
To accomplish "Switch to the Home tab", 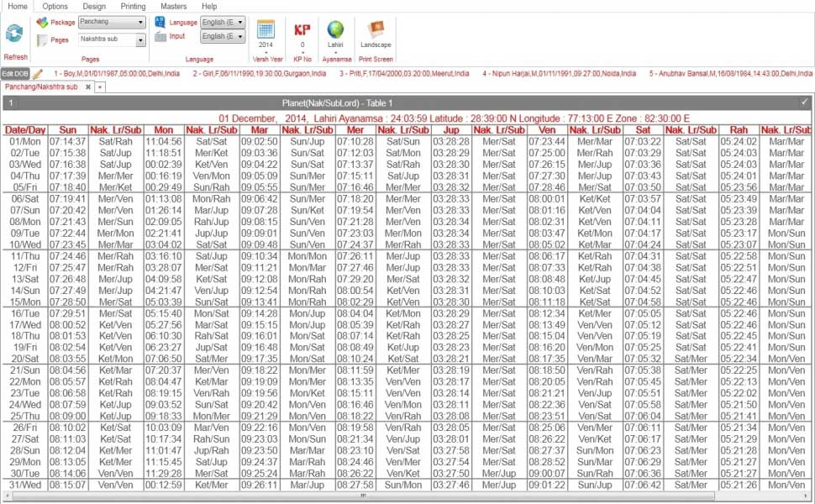I will 18,6.
